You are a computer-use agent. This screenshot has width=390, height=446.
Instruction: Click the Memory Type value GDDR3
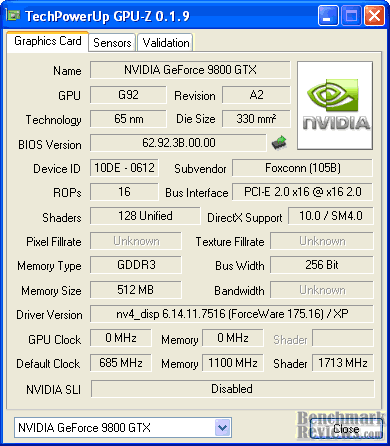[x=136, y=265]
